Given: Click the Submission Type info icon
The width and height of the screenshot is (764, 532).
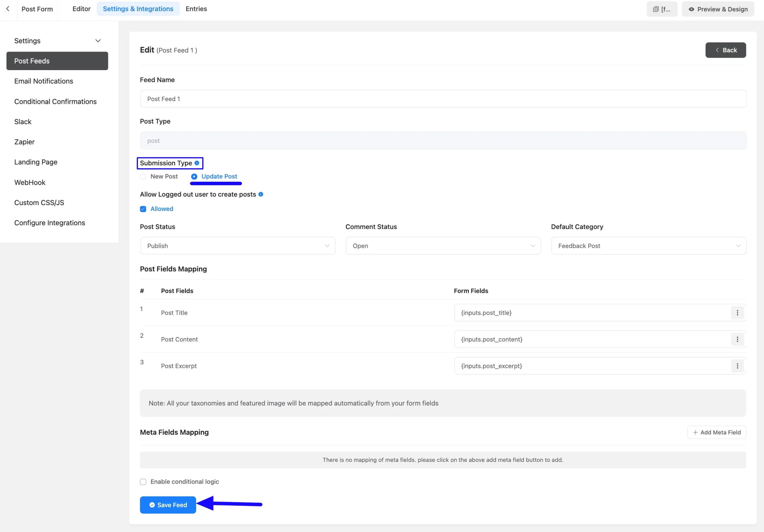Looking at the screenshot, I should [x=197, y=163].
